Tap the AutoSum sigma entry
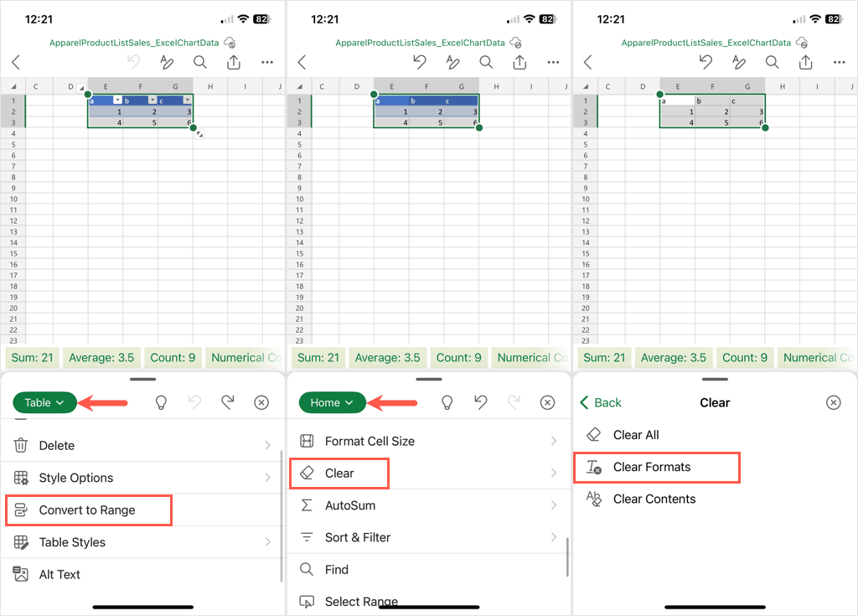Screen dimensions: 858x616 click(x=350, y=505)
